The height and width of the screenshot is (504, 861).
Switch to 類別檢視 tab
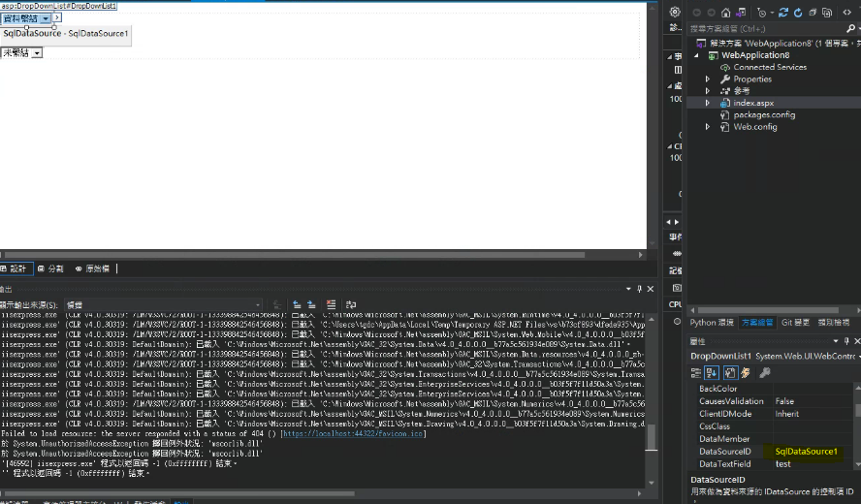pyautogui.click(x=834, y=323)
